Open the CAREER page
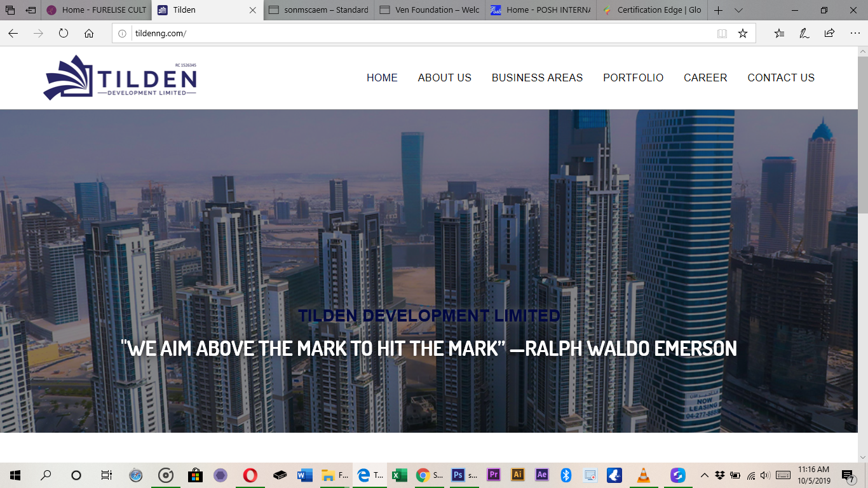868x488 pixels. (705, 78)
